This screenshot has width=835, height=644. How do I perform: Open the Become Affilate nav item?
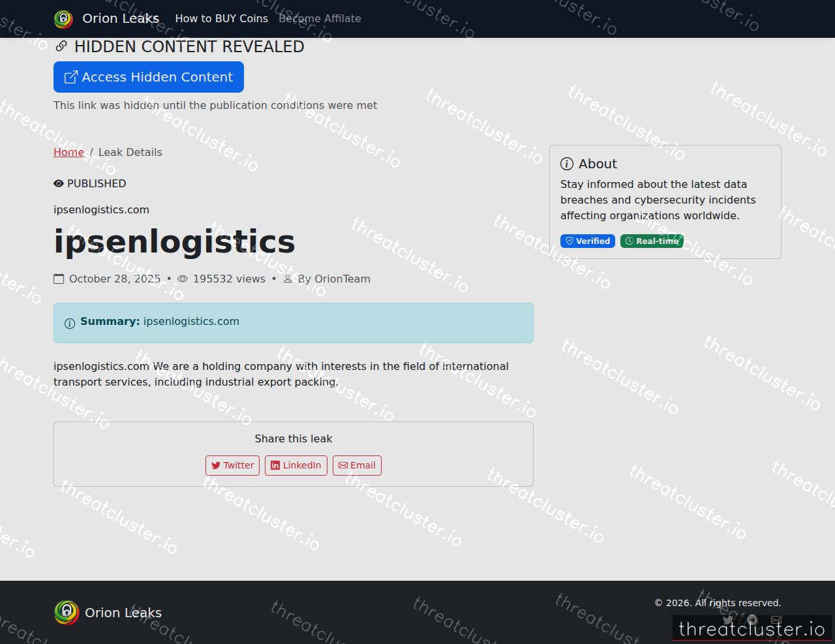(320, 19)
